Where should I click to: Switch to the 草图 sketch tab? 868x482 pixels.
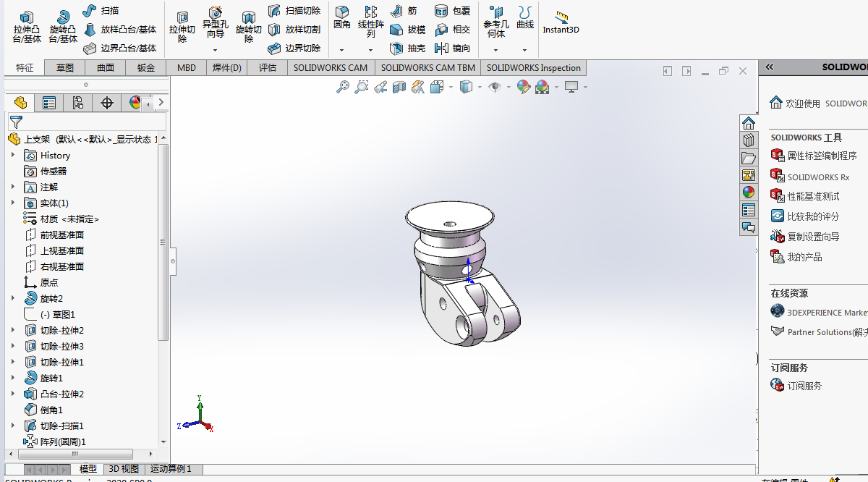pyautogui.click(x=65, y=68)
